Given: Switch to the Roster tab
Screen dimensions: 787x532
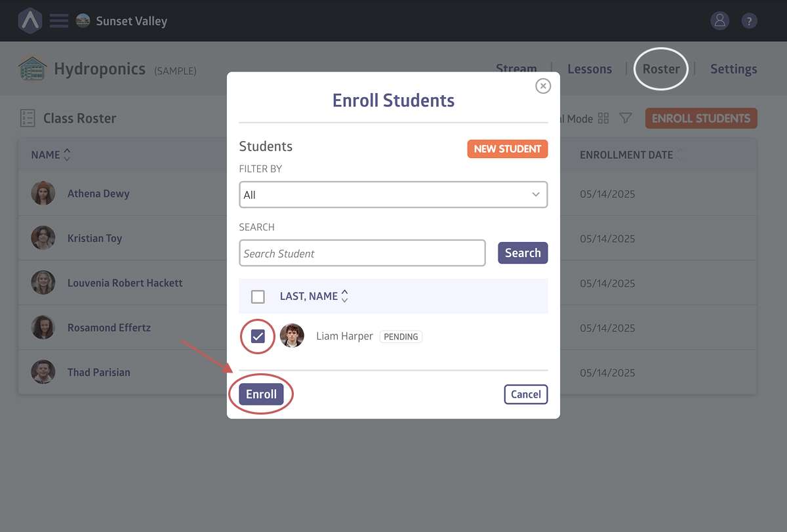Looking at the screenshot, I should [x=660, y=69].
